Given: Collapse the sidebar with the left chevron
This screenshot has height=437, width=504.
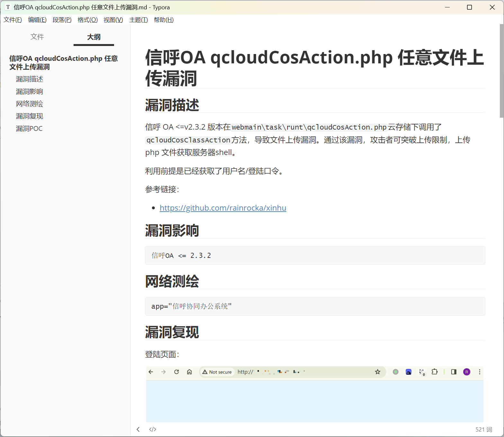Looking at the screenshot, I should pyautogui.click(x=138, y=429).
